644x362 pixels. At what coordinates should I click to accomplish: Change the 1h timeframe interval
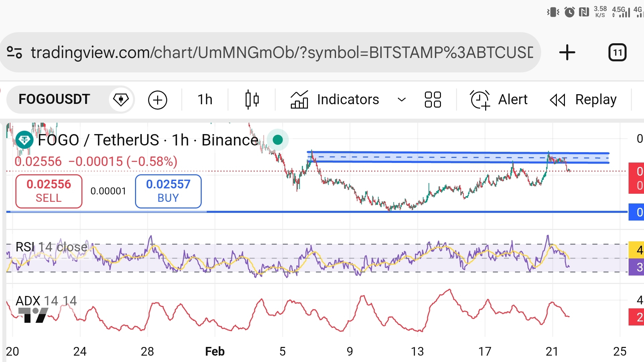(x=205, y=100)
